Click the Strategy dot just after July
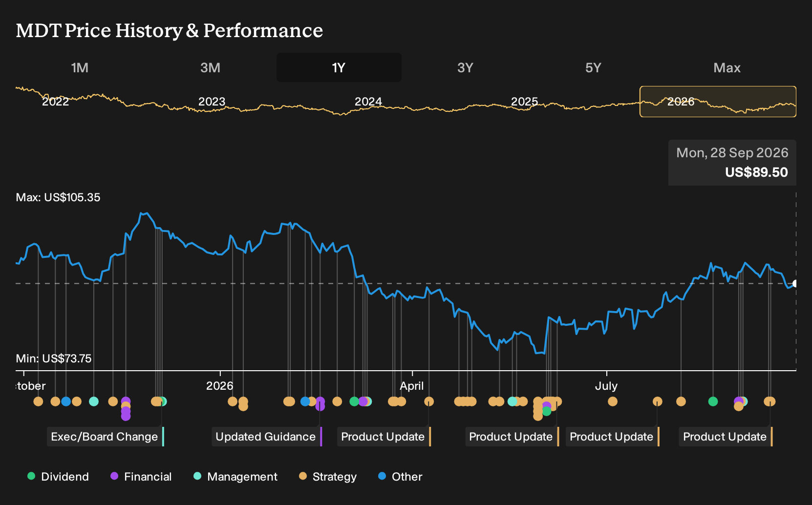This screenshot has height=505, width=812. (x=613, y=401)
